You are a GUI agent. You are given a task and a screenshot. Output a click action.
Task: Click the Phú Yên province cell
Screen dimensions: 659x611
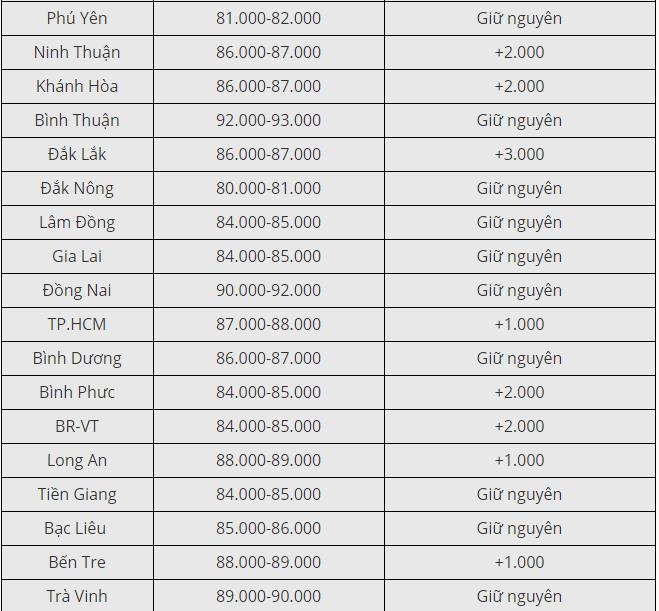77,18
